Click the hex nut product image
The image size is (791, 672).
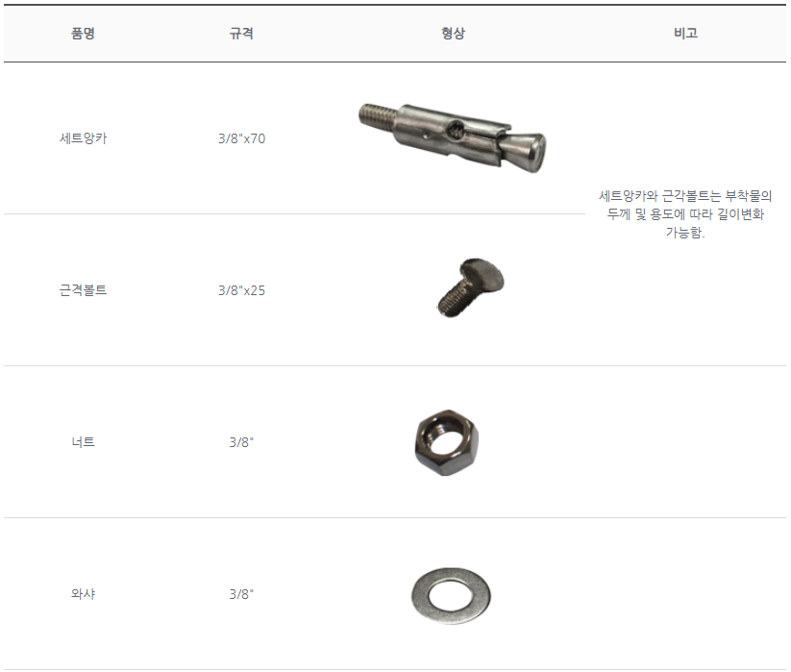pyautogui.click(x=447, y=442)
